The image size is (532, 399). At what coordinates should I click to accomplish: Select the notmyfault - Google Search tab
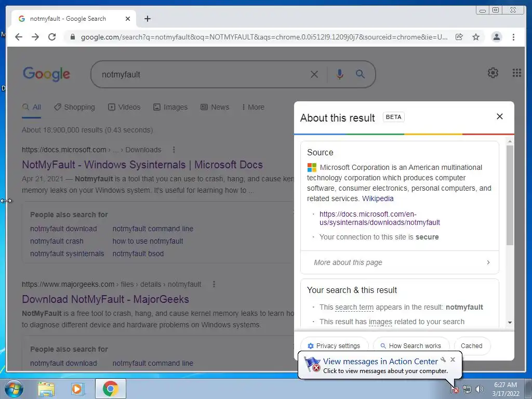click(x=74, y=19)
